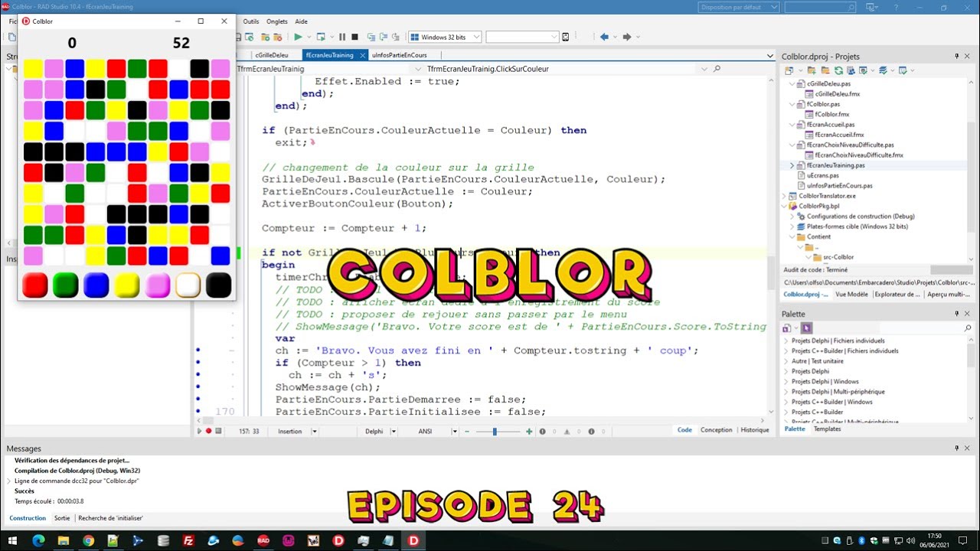Click the Run without debugging icon

[321, 37]
